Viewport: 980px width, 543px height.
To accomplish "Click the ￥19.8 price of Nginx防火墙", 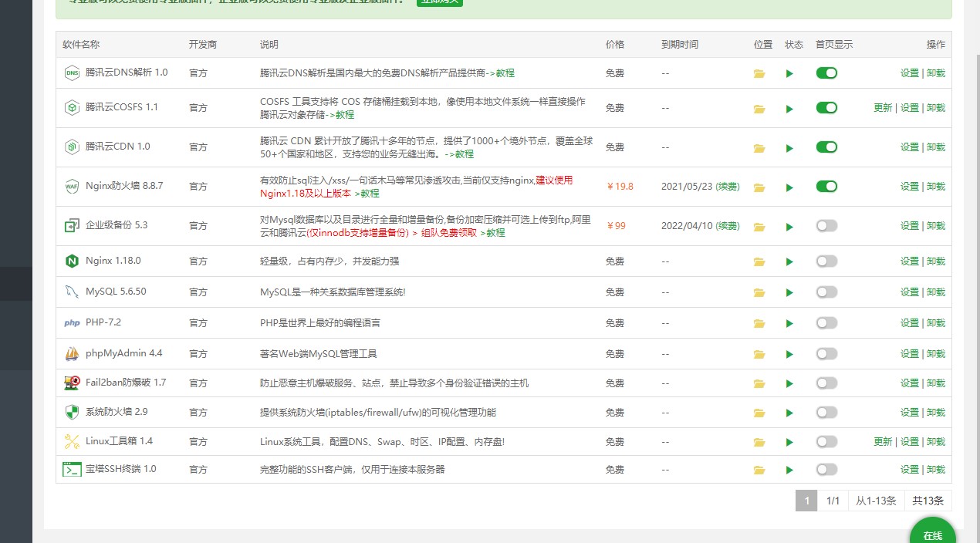I will click(x=620, y=187).
